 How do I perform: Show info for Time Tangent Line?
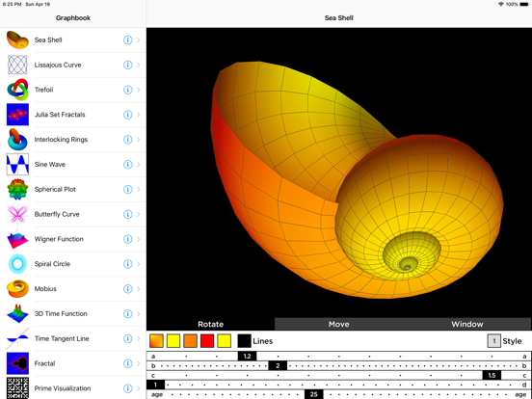pos(127,338)
